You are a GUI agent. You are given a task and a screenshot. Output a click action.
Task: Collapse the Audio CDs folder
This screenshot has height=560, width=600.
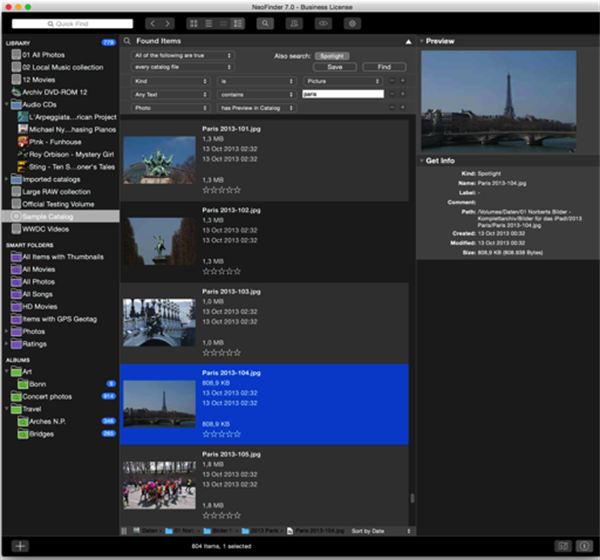(x=7, y=104)
